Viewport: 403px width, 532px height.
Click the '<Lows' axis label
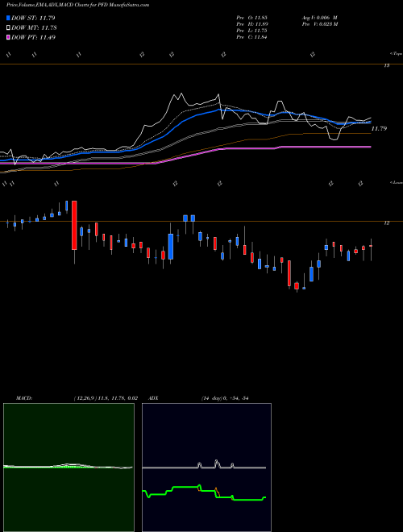point(396,182)
